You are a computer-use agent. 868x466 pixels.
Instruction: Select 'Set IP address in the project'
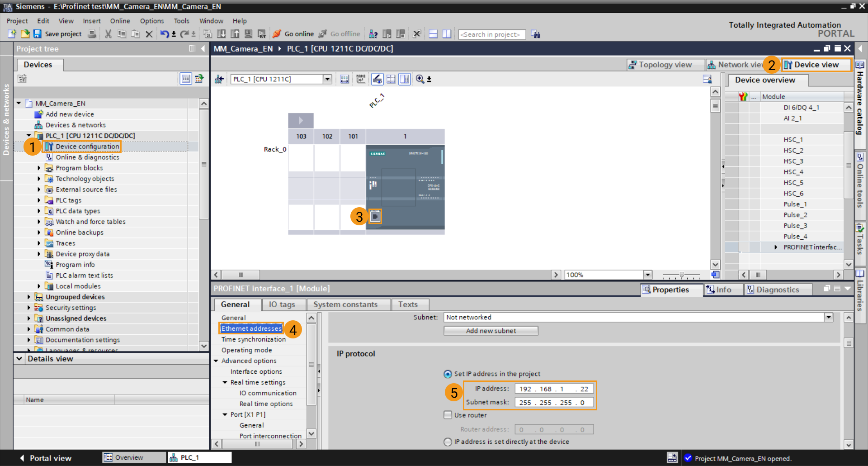pyautogui.click(x=448, y=374)
